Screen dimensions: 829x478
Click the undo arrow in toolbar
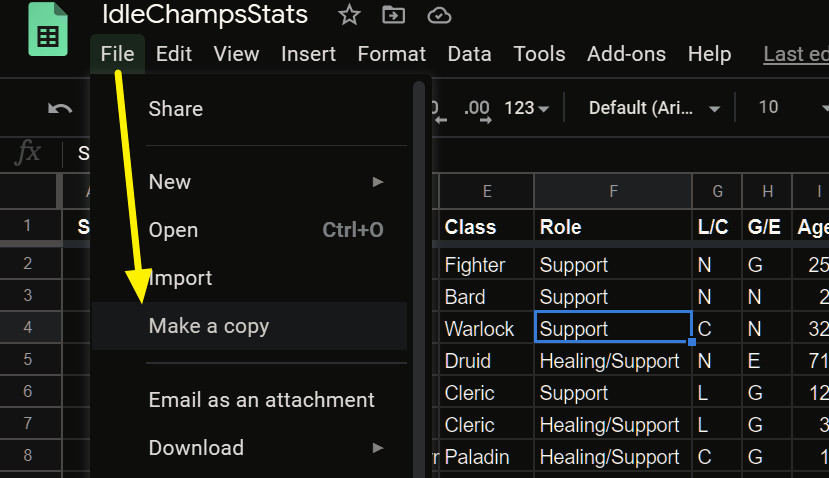click(60, 108)
